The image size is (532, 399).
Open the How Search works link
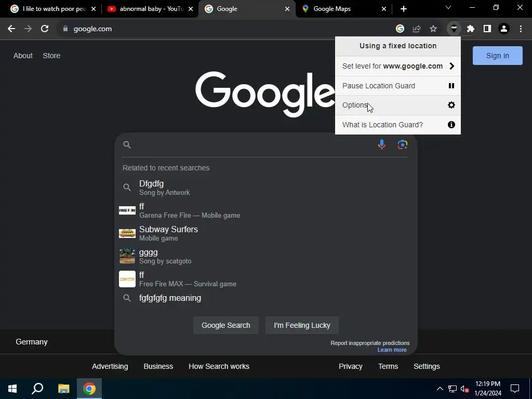tap(219, 366)
